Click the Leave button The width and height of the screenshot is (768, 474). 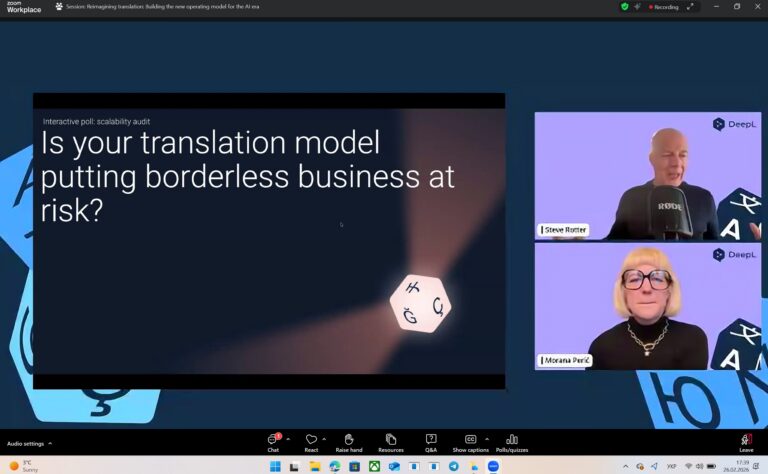click(x=746, y=441)
